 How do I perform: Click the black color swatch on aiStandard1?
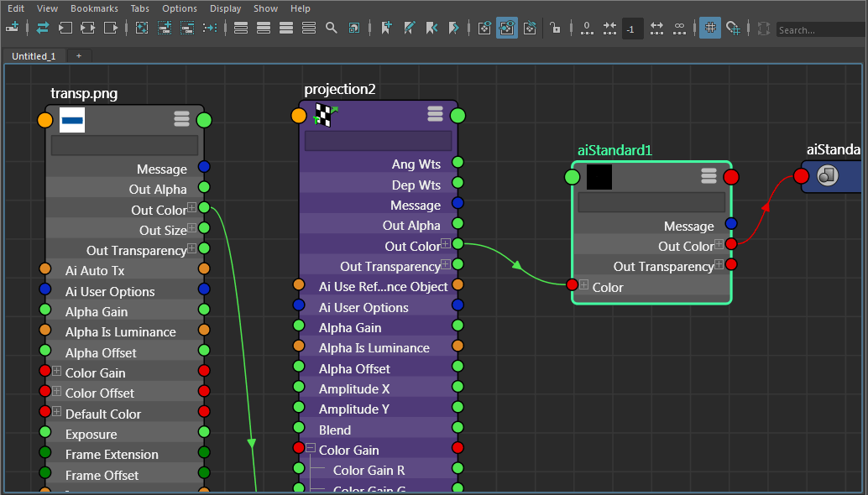point(599,177)
